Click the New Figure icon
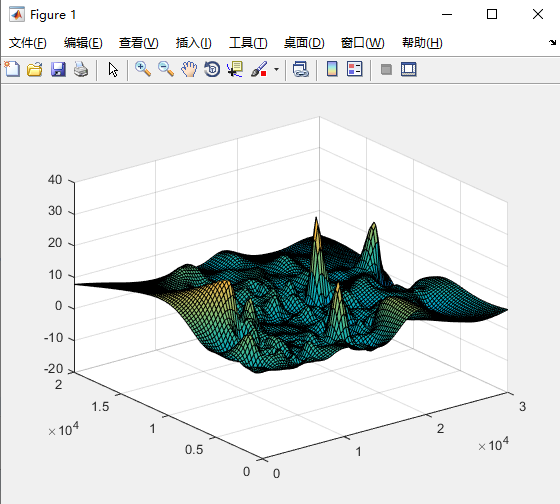560x504 pixels. (x=12, y=69)
